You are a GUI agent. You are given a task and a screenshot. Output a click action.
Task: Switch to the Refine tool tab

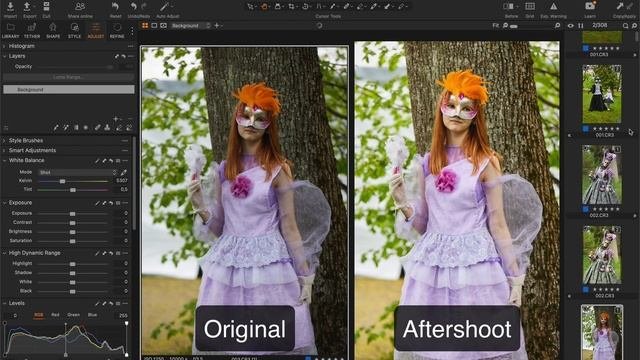117,31
